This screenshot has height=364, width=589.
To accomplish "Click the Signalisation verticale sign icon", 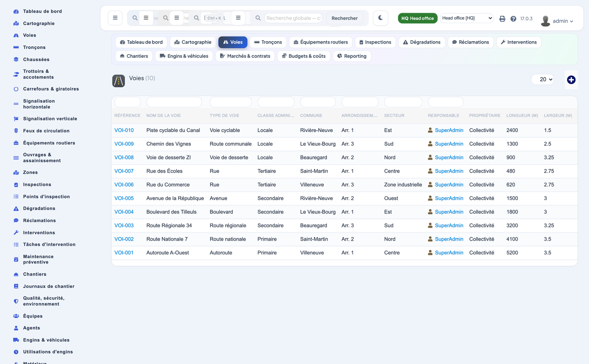I will tap(16, 119).
